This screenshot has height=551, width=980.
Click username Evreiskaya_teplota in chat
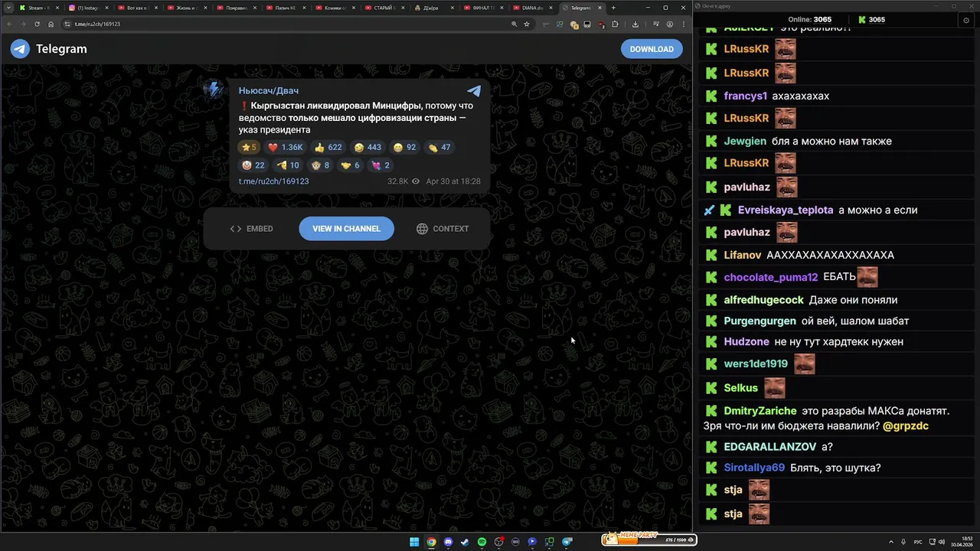[786, 210]
